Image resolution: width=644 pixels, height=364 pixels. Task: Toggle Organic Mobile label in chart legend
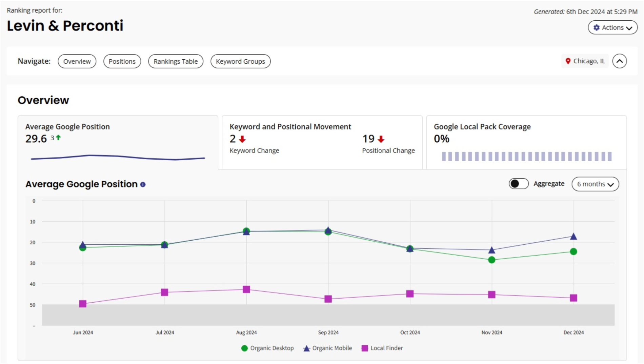[x=332, y=348]
